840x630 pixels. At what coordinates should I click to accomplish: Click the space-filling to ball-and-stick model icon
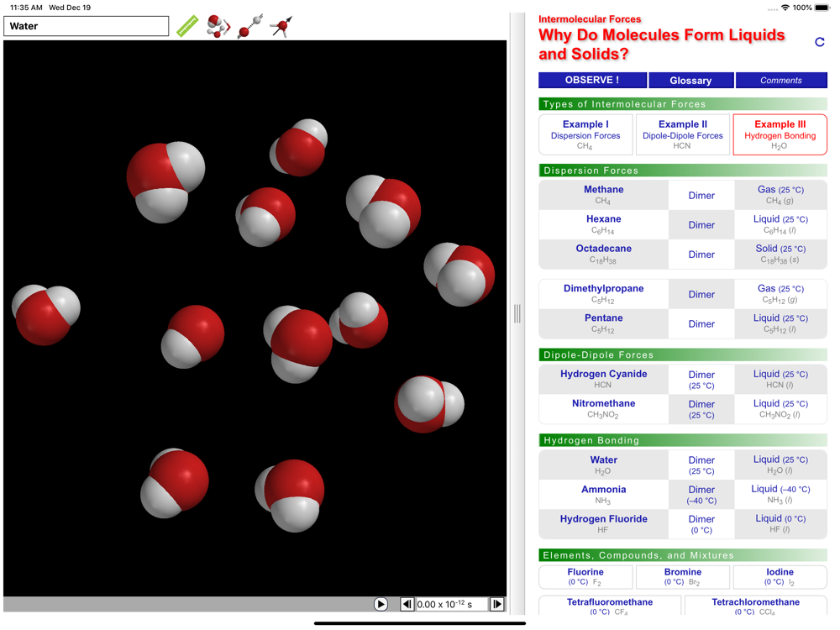218,26
